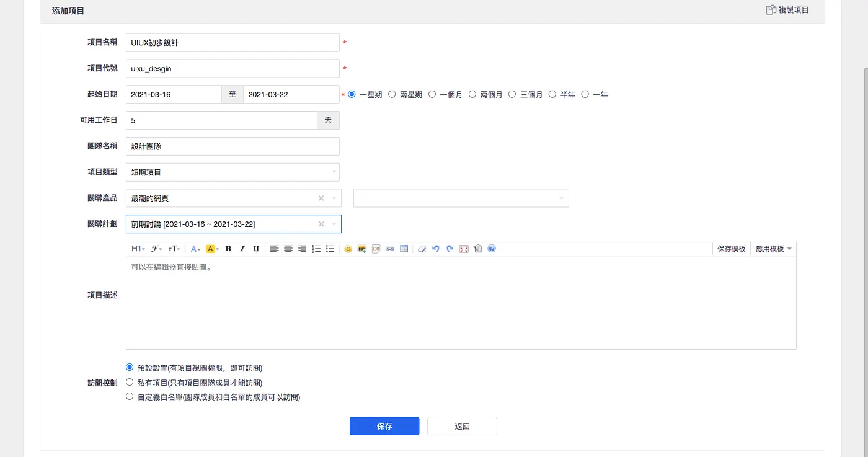The width and height of the screenshot is (868, 457).
Task: Select the 兩星期 duration option
Action: tap(392, 94)
